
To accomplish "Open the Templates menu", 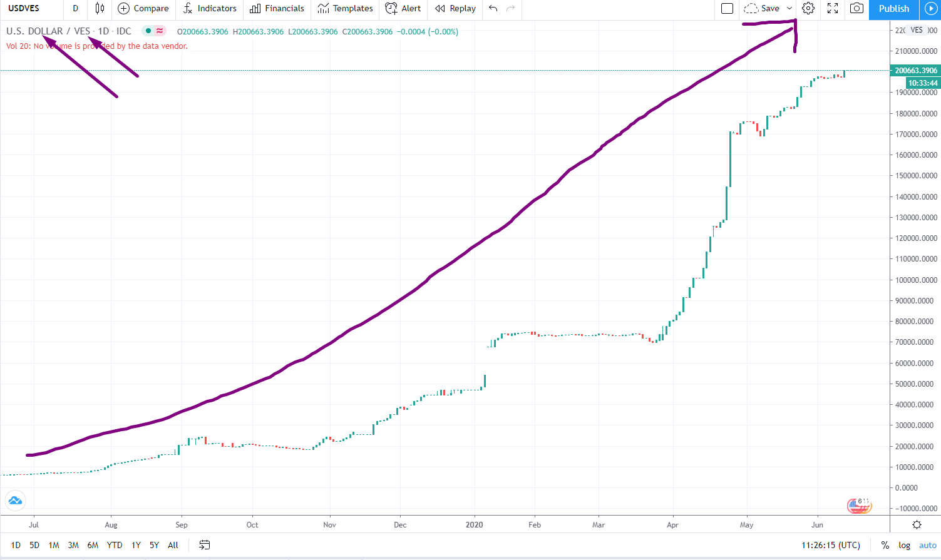I will 345,9.
